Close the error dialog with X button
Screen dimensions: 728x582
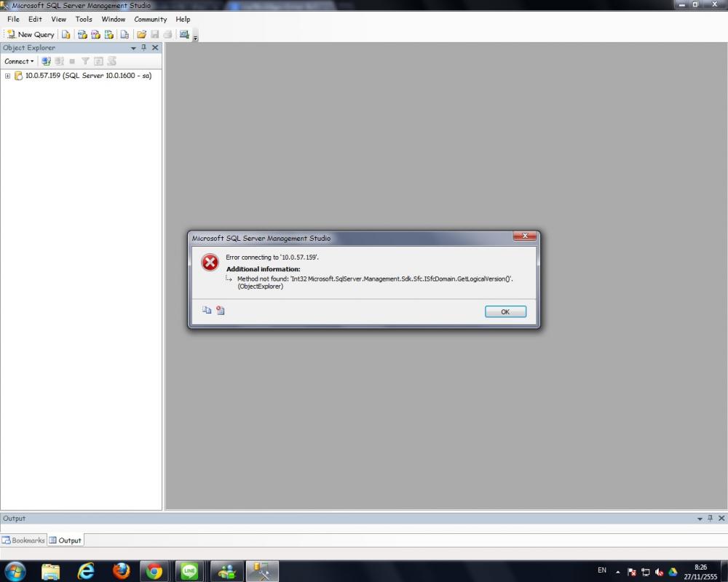[x=525, y=236]
